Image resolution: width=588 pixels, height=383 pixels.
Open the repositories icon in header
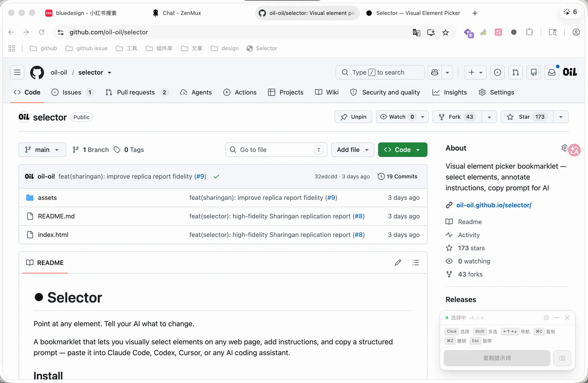pyautogui.click(x=534, y=72)
